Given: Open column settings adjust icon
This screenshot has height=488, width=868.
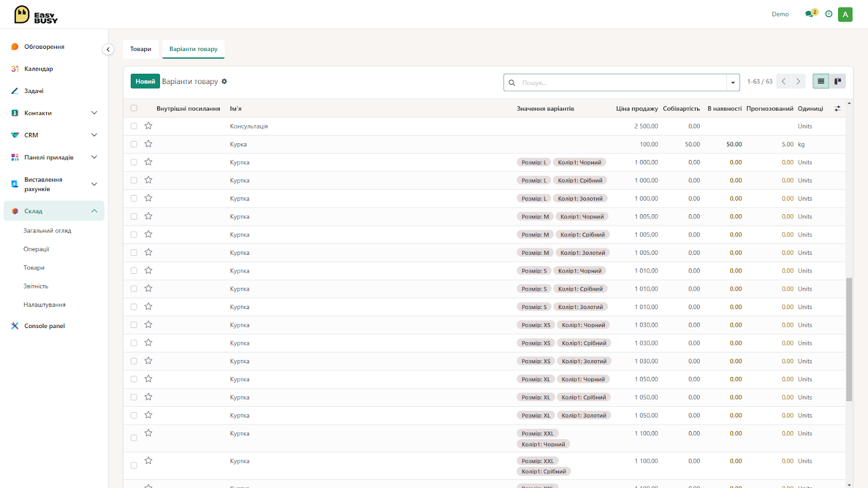Looking at the screenshot, I should tap(838, 108).
